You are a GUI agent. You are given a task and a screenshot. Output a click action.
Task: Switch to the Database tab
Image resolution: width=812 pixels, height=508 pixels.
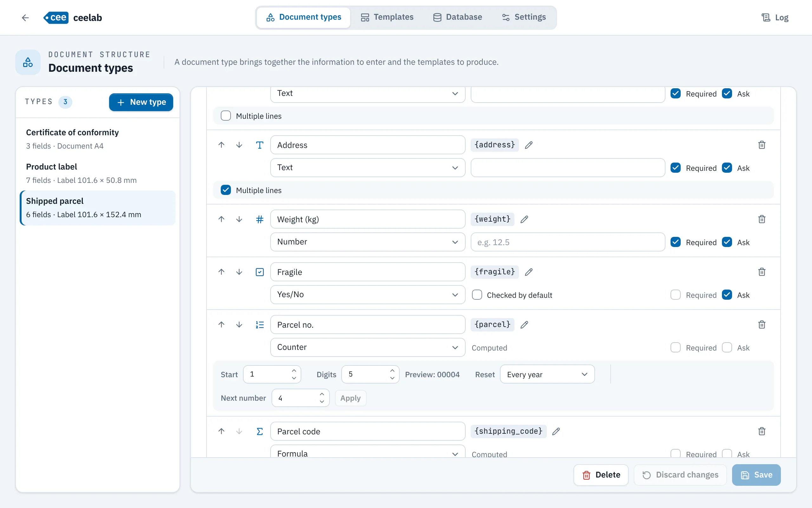457,17
